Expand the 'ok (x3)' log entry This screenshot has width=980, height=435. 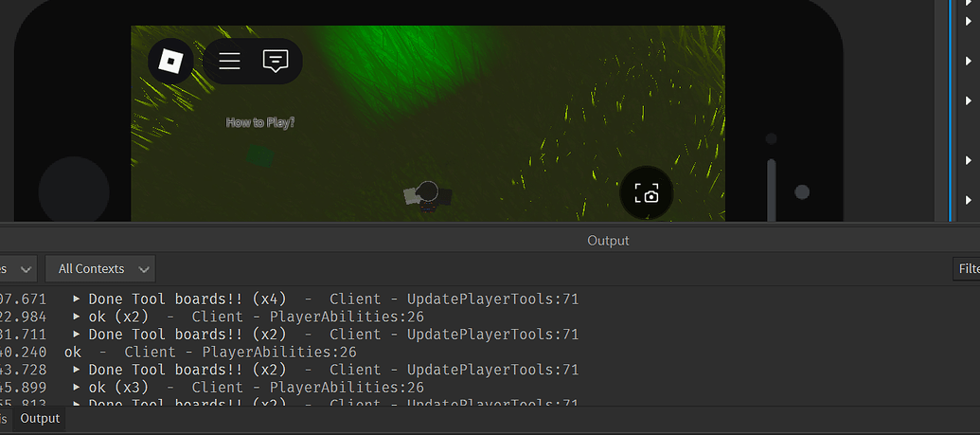(77, 388)
